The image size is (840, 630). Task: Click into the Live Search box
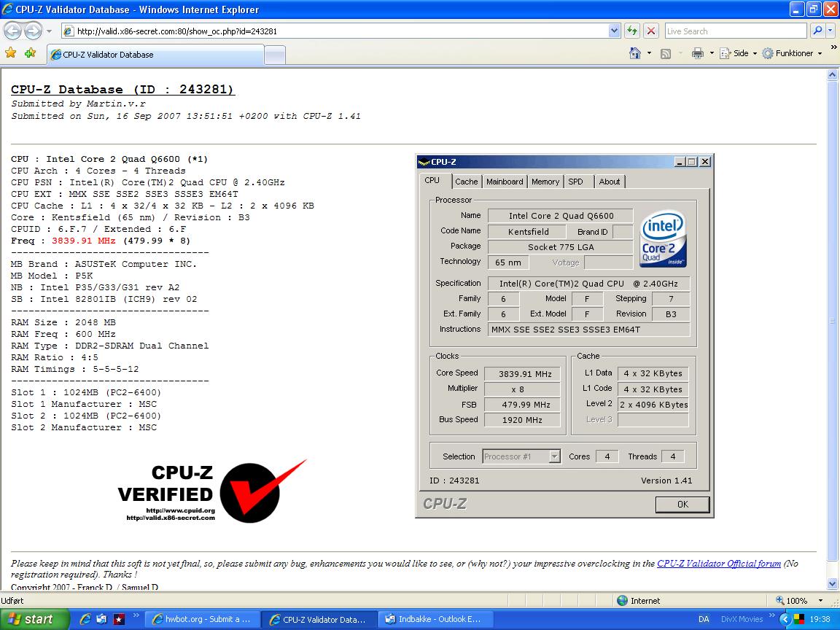736,31
